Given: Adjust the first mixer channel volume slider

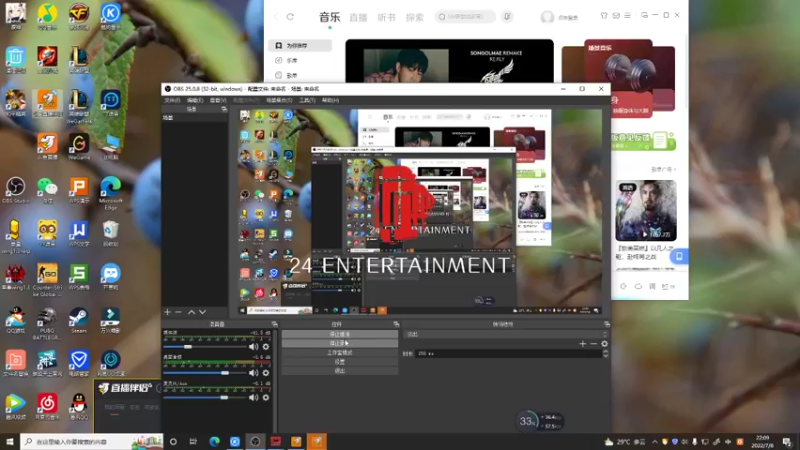Looking at the screenshot, I should pyautogui.click(x=204, y=347).
